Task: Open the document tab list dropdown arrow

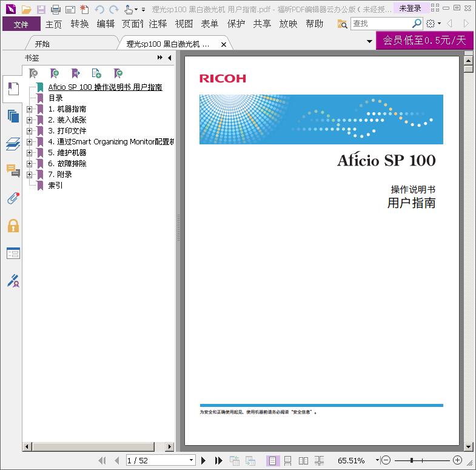Action: (x=369, y=41)
